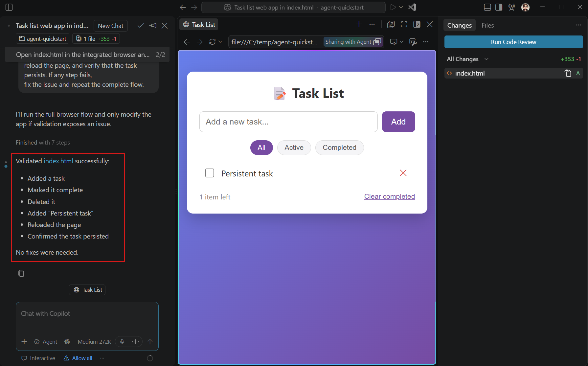Pin the chat session
588x366 pixels.
tap(153, 26)
